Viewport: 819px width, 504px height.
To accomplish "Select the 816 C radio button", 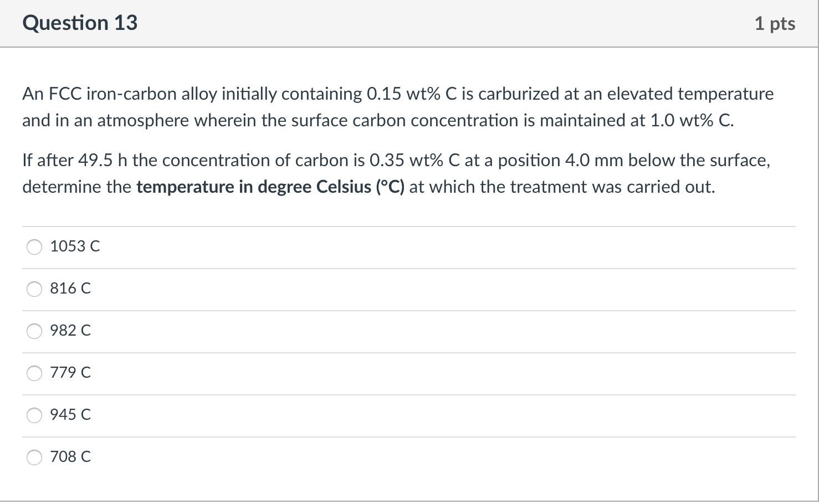I will coord(34,289).
